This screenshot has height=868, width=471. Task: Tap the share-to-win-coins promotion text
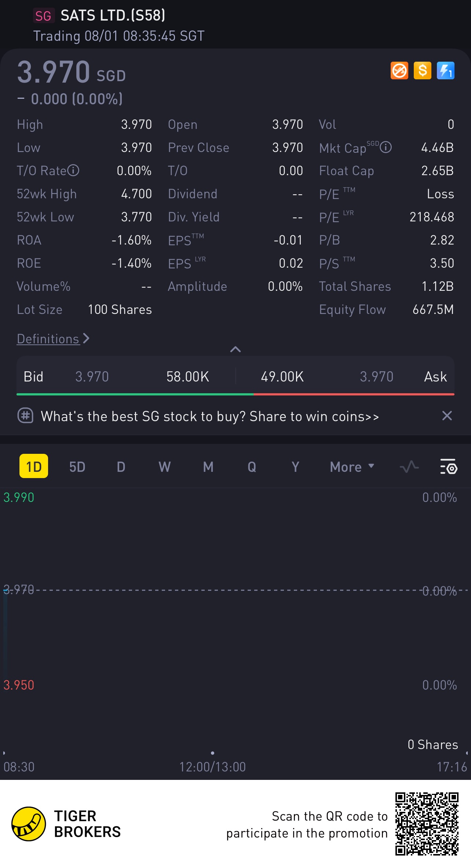click(210, 417)
